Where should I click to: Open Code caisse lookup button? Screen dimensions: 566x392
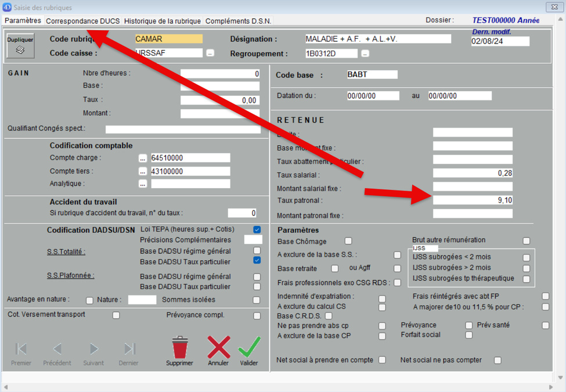click(210, 53)
